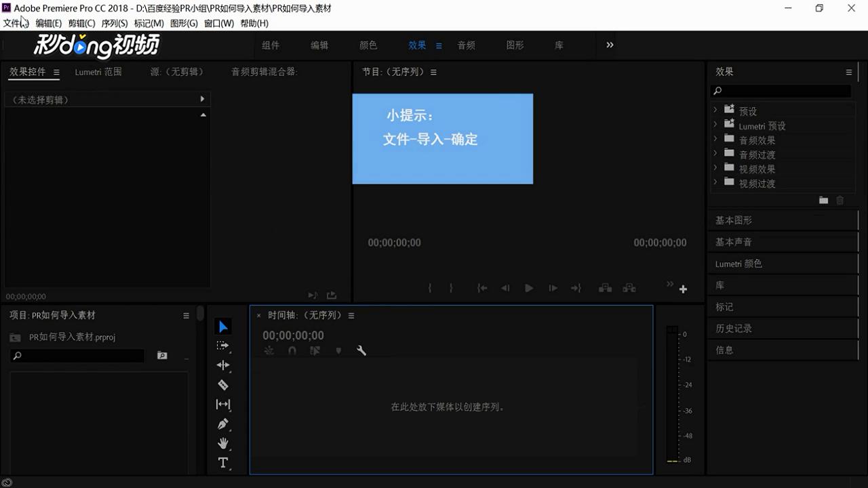Expand the 音频过渡 folder
This screenshot has height=488, width=868.
pyautogui.click(x=715, y=152)
